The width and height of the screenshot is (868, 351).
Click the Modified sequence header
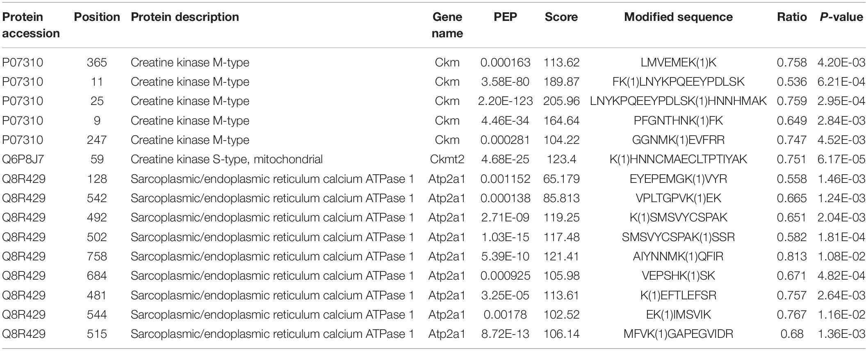coord(678,17)
